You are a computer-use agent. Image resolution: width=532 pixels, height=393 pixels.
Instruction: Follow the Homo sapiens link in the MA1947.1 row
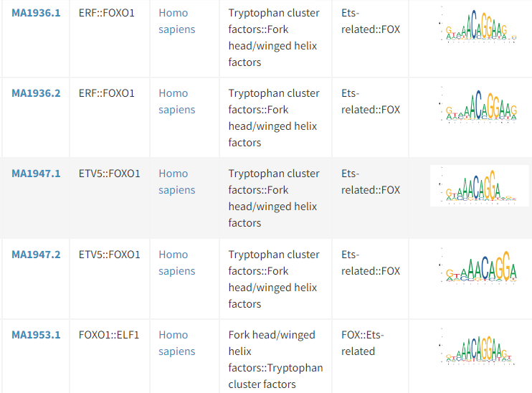pos(177,181)
